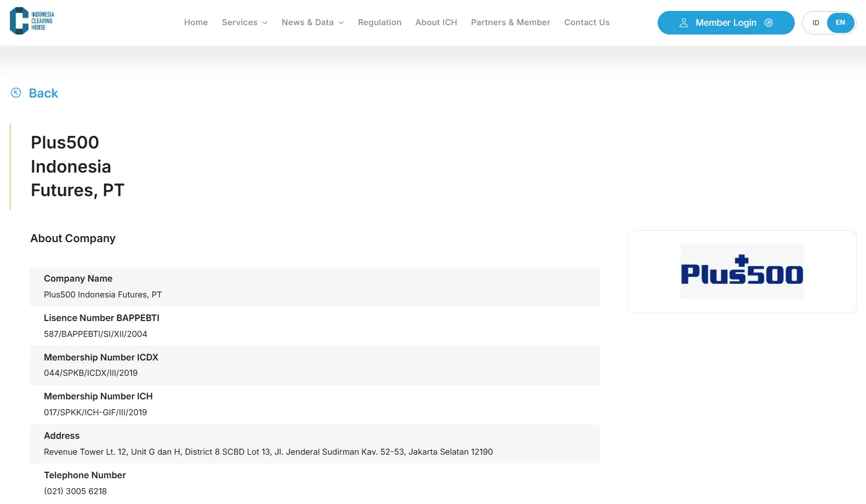This screenshot has width=866, height=504.
Task: Click the back arrow circle icon
Action: click(16, 93)
